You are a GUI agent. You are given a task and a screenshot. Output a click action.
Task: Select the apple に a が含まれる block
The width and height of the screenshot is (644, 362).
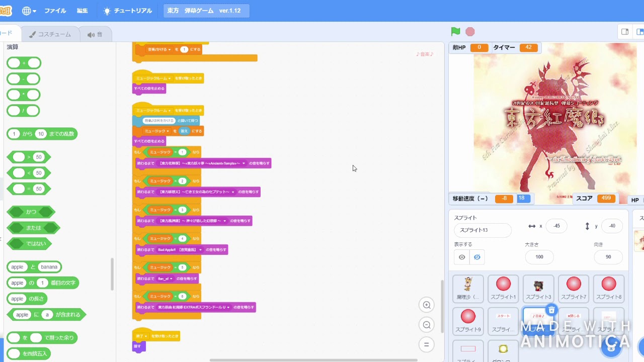tap(46, 315)
